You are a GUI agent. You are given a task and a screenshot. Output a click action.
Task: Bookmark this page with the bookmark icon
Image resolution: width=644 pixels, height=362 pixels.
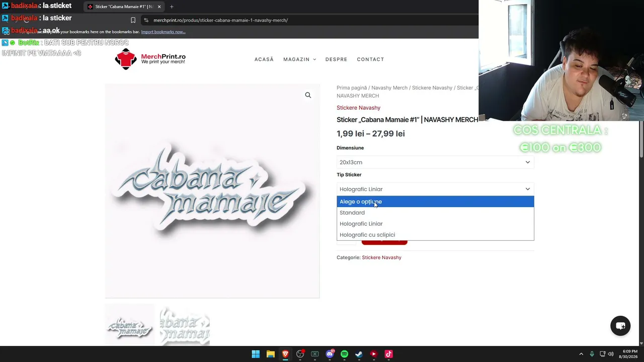133,20
